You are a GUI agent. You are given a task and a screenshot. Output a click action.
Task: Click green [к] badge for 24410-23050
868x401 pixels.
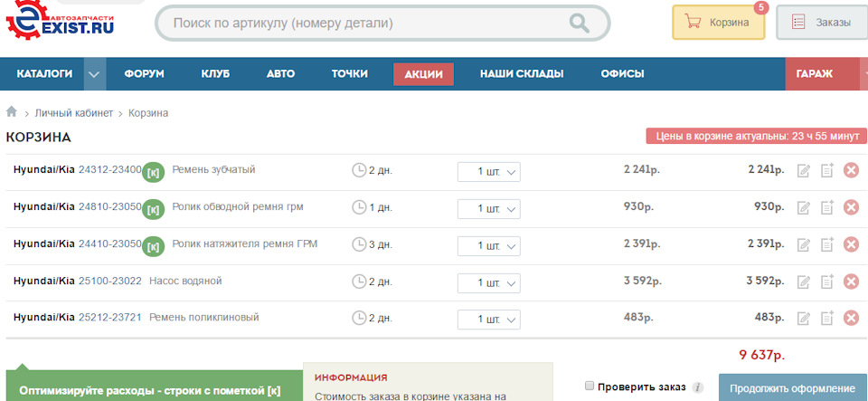154,246
